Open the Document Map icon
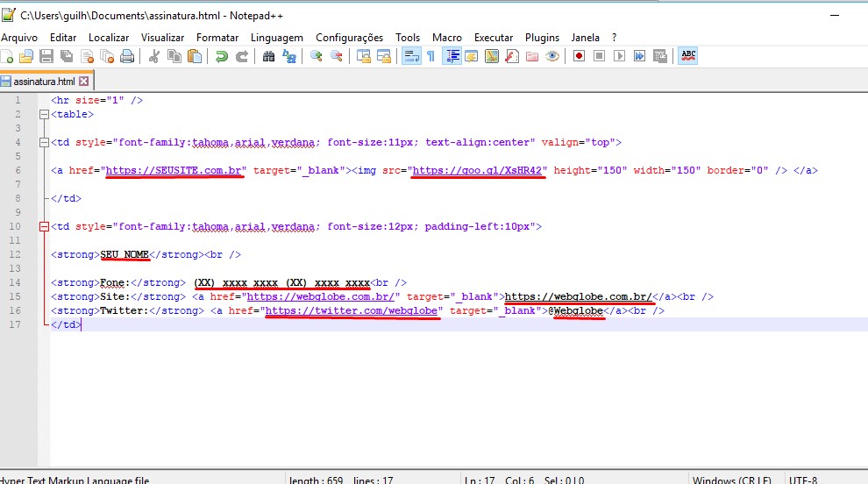The image size is (868, 484). 492,56
